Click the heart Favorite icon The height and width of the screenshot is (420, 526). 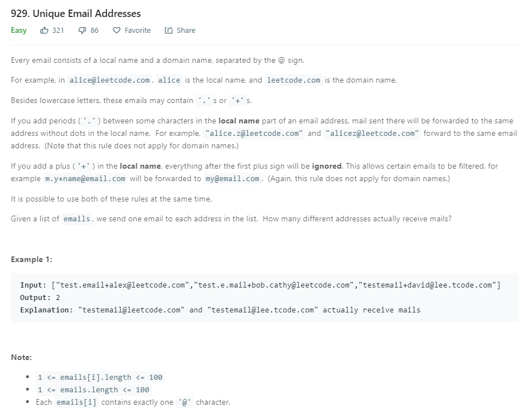coord(117,31)
